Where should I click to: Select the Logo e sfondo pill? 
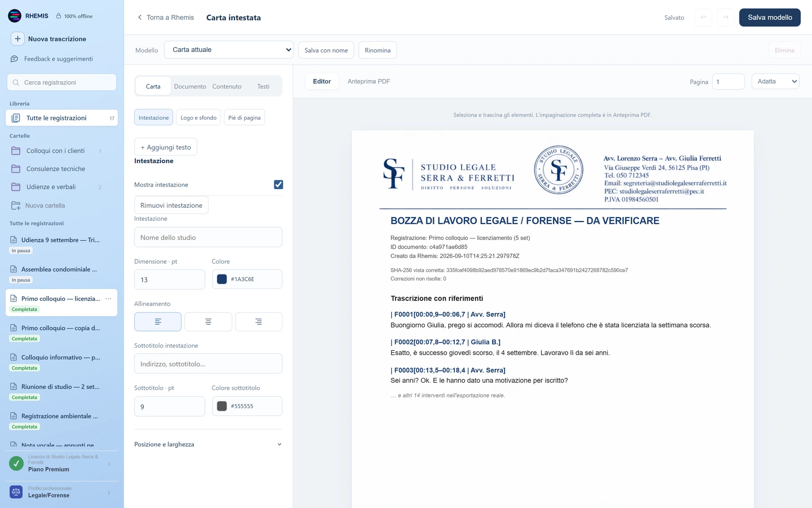click(198, 117)
